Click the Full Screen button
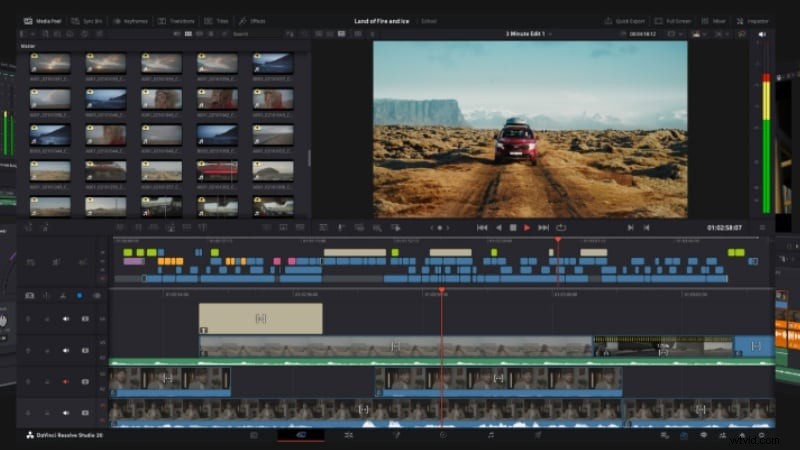 click(x=672, y=21)
